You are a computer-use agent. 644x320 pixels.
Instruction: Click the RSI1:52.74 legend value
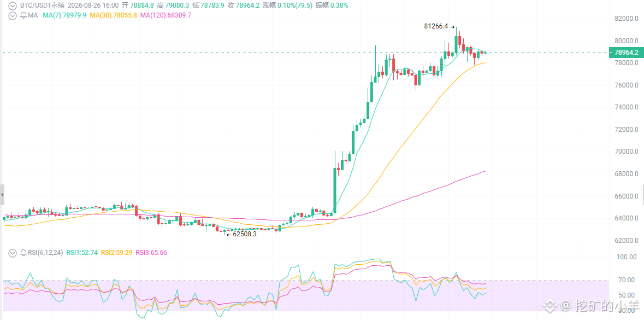(x=82, y=253)
